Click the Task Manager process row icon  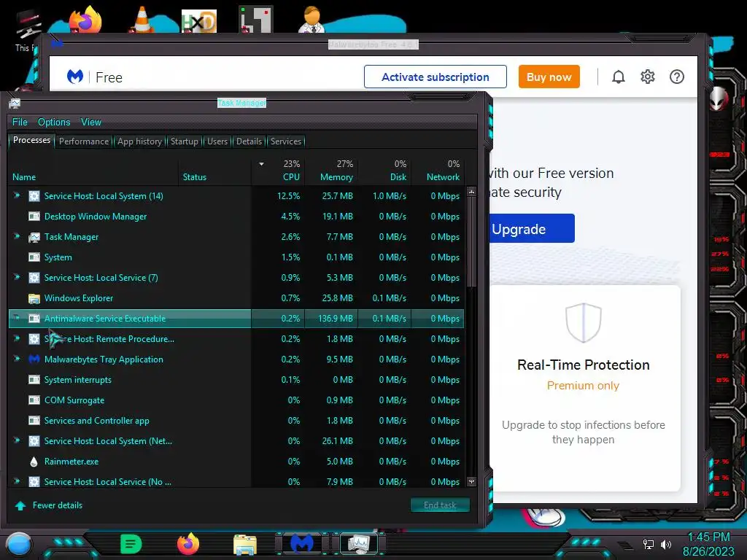pos(34,237)
